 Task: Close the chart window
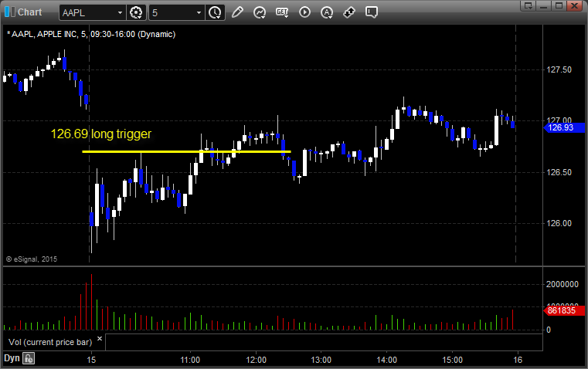click(574, 5)
